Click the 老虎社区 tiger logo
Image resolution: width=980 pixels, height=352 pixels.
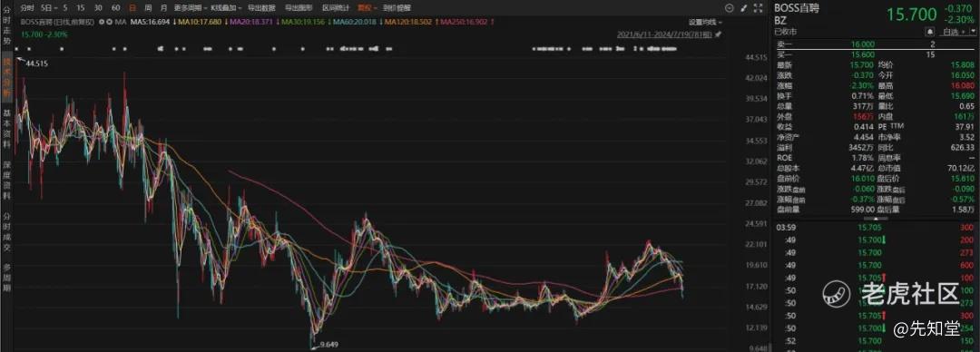point(838,294)
